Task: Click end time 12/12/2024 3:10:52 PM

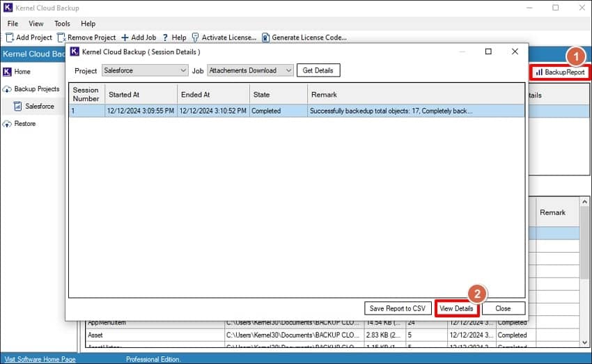Action: tap(212, 111)
